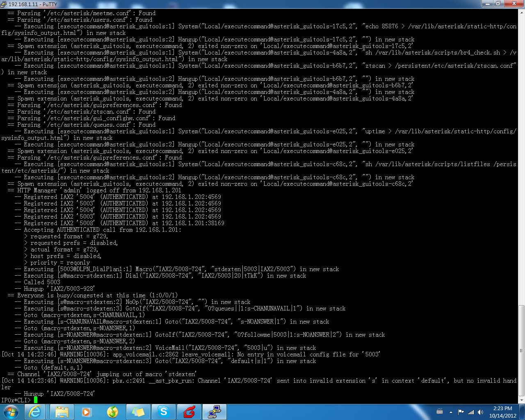Launch Windows Media Player from taskbar

[x=87, y=412]
